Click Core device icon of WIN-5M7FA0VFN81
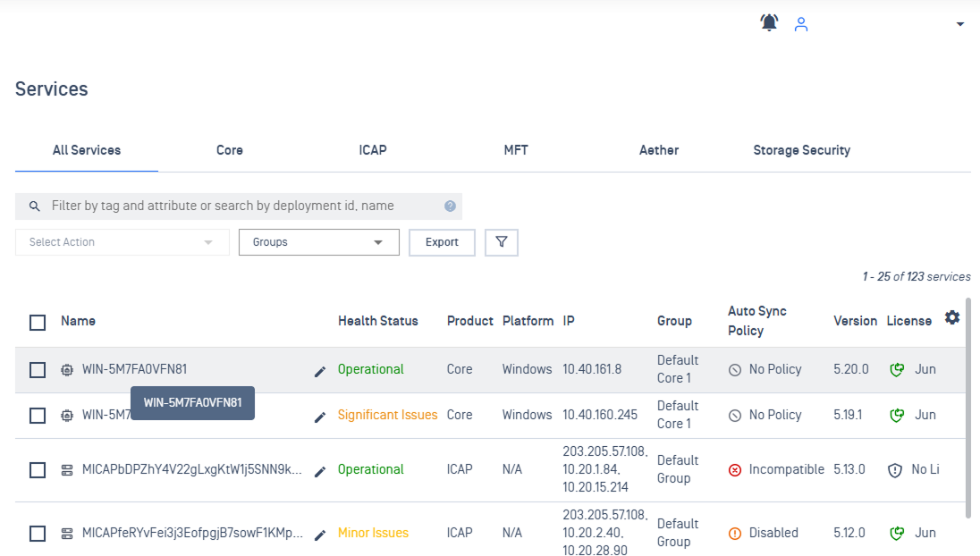980x556 pixels. [x=67, y=370]
